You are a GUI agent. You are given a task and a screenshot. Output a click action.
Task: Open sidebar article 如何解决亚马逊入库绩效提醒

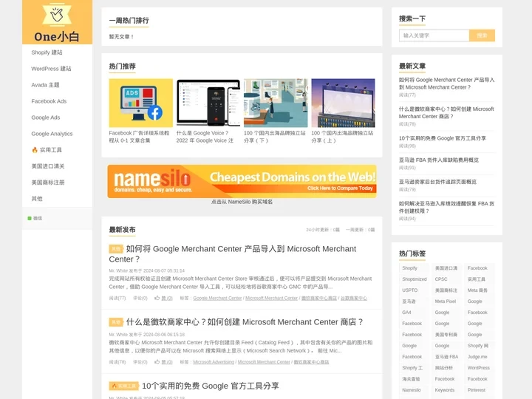[x=446, y=208]
